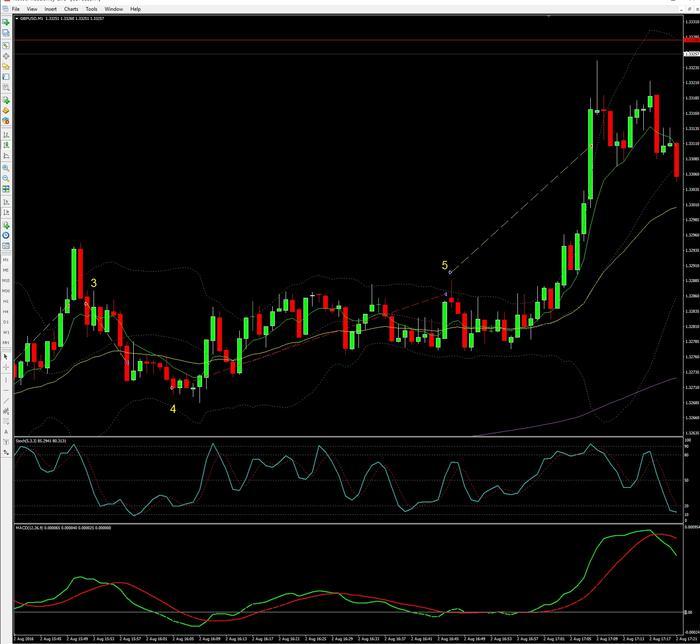Image resolution: width=700 pixels, height=644 pixels.
Task: Select the H4 timeframe
Action: [6, 312]
